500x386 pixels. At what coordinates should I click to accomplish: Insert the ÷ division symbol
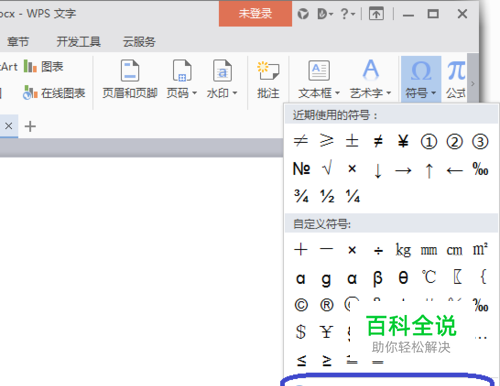[378, 250]
